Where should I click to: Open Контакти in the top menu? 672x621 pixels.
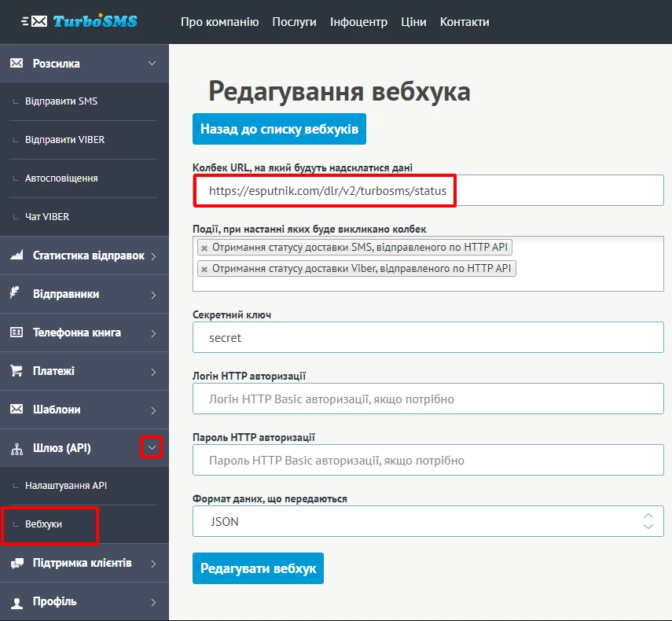[465, 22]
